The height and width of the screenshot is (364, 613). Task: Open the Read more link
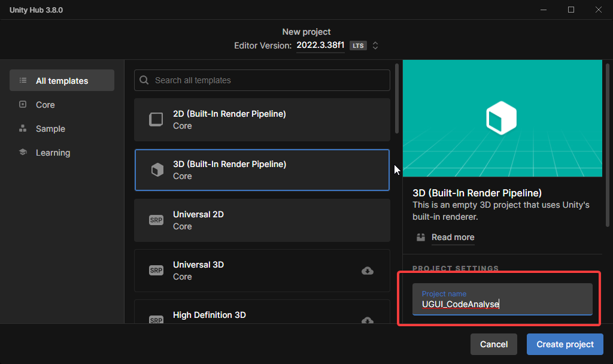click(x=453, y=237)
